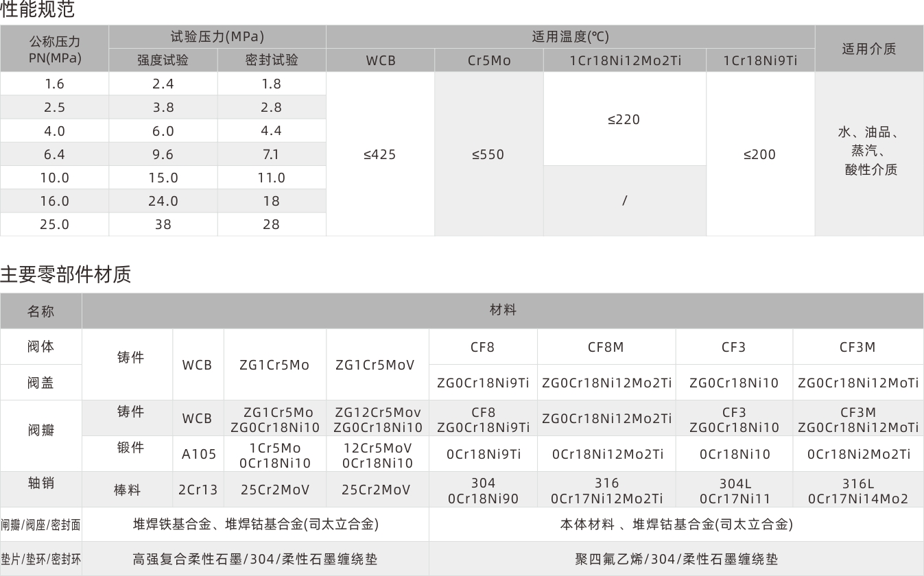Select the A105 forging material cell

198,453
